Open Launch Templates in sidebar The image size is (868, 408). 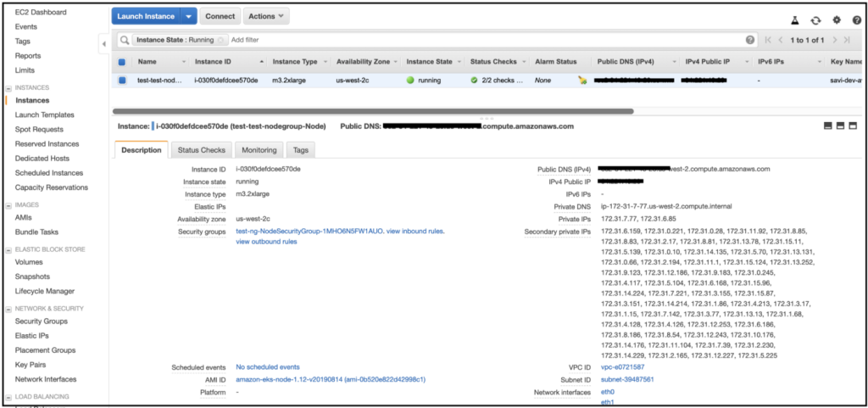pos(44,115)
